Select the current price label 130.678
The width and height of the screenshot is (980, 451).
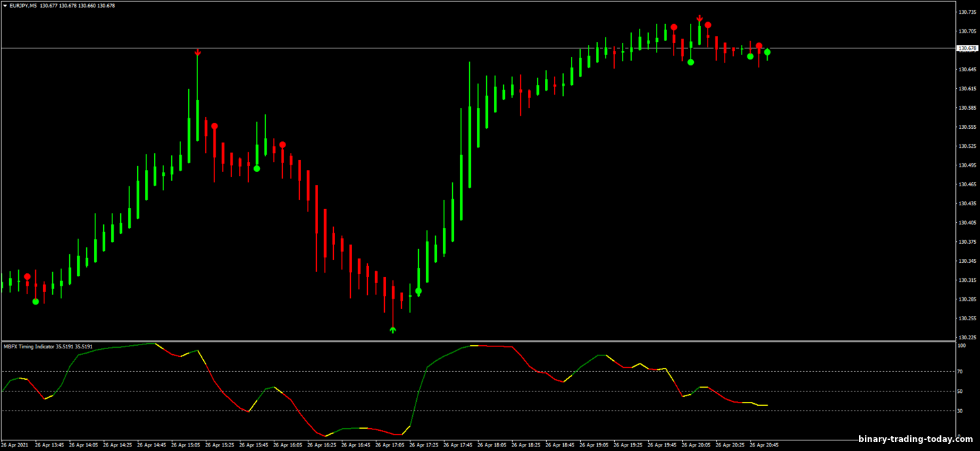click(967, 48)
